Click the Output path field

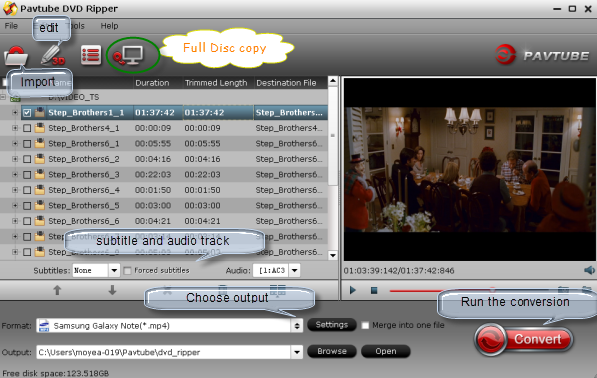(164, 352)
